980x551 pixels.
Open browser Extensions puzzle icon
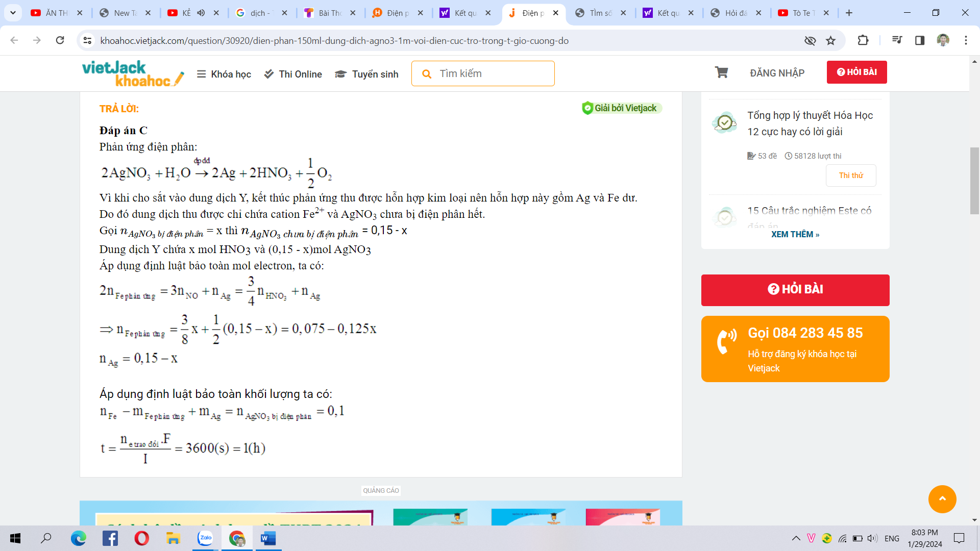(x=863, y=40)
